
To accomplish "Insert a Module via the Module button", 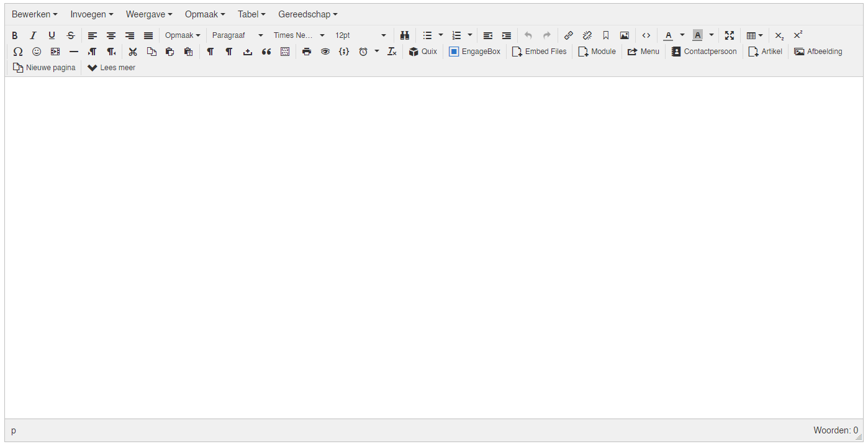I will [x=597, y=52].
